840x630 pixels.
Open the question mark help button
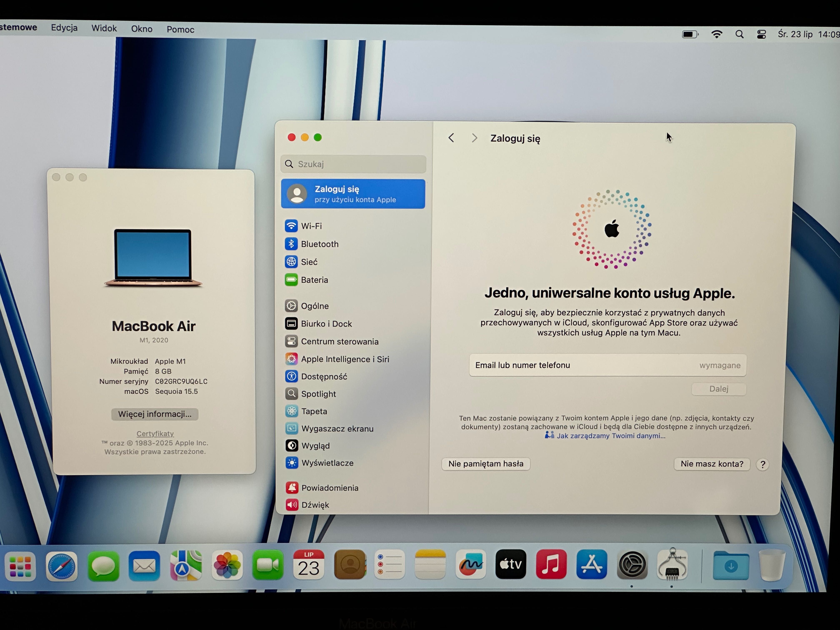pos(762,464)
